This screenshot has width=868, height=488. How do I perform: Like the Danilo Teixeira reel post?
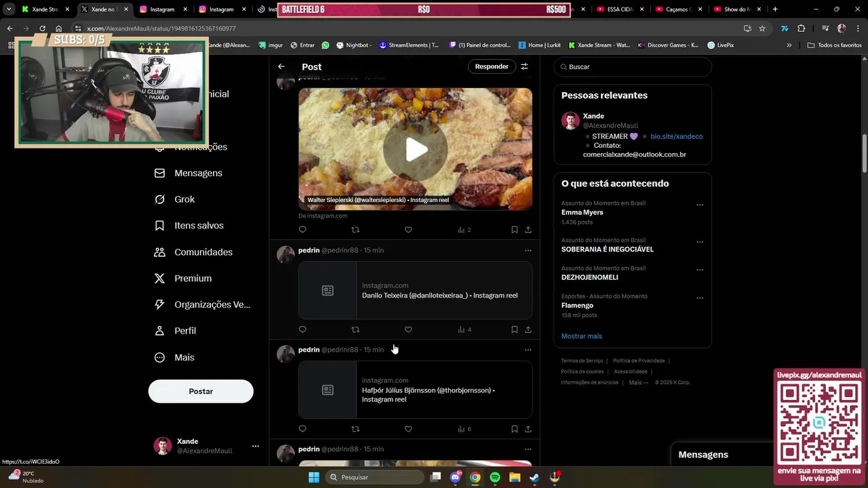408,329
